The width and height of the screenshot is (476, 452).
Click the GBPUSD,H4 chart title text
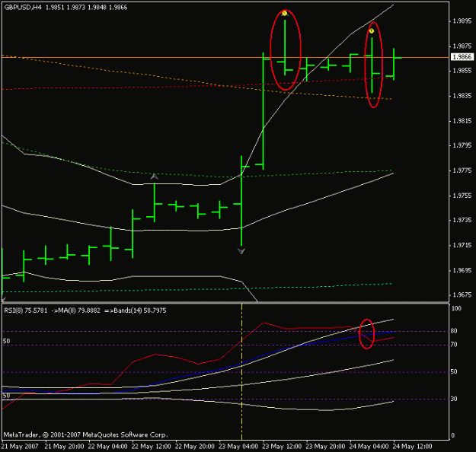[23, 8]
